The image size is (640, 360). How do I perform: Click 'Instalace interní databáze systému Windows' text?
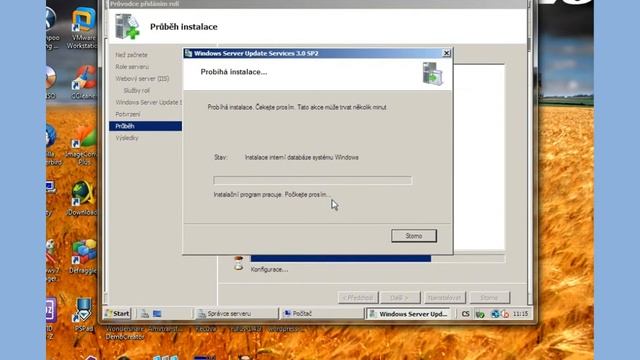coord(302,157)
